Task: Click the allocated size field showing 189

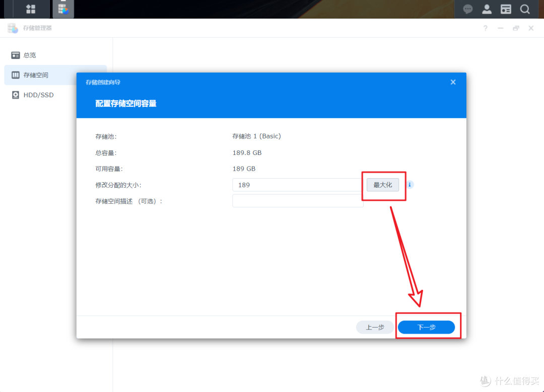Action: pos(297,185)
